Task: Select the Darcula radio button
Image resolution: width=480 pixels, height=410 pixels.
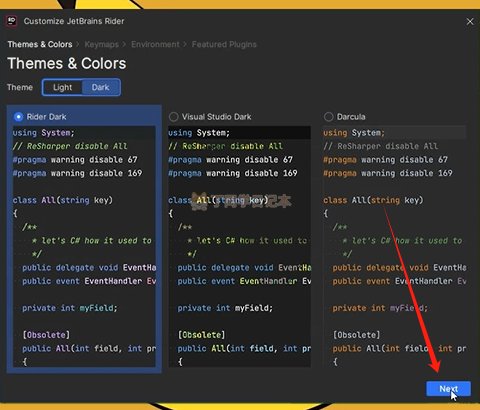Action: 328,117
